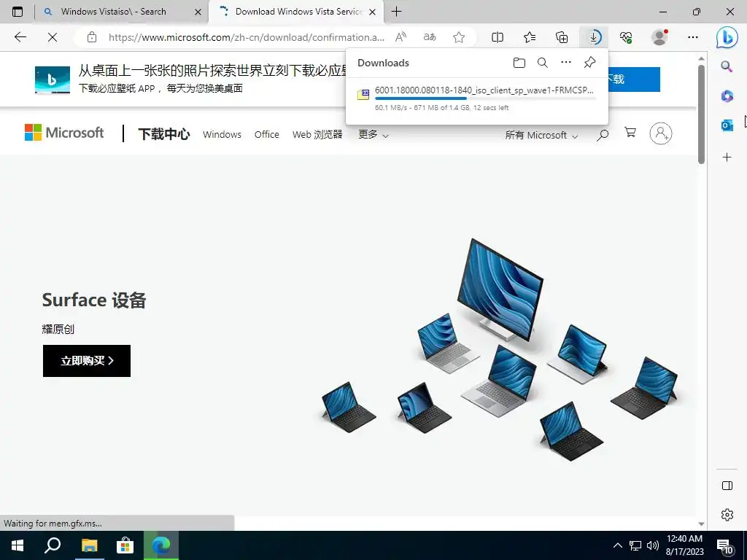747x560 pixels.
Task: Add a sidebar app plus button
Action: (727, 157)
